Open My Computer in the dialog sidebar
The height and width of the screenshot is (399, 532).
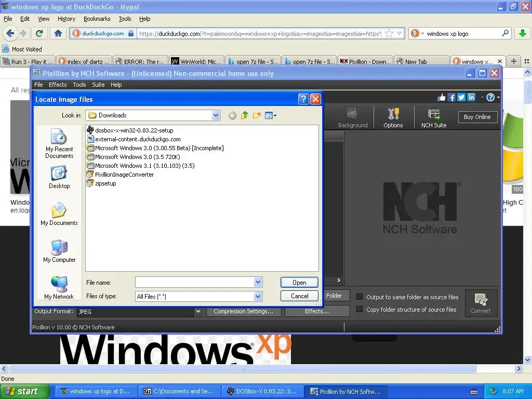pos(59,251)
